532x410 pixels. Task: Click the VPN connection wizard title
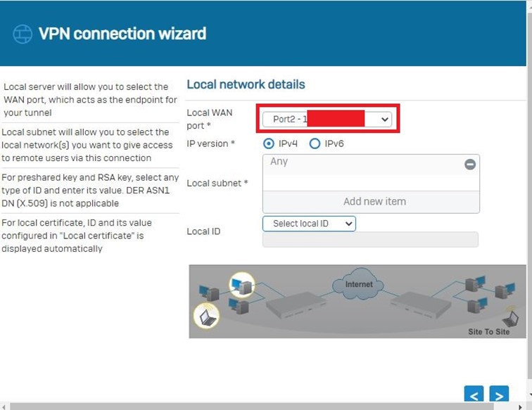click(x=122, y=34)
